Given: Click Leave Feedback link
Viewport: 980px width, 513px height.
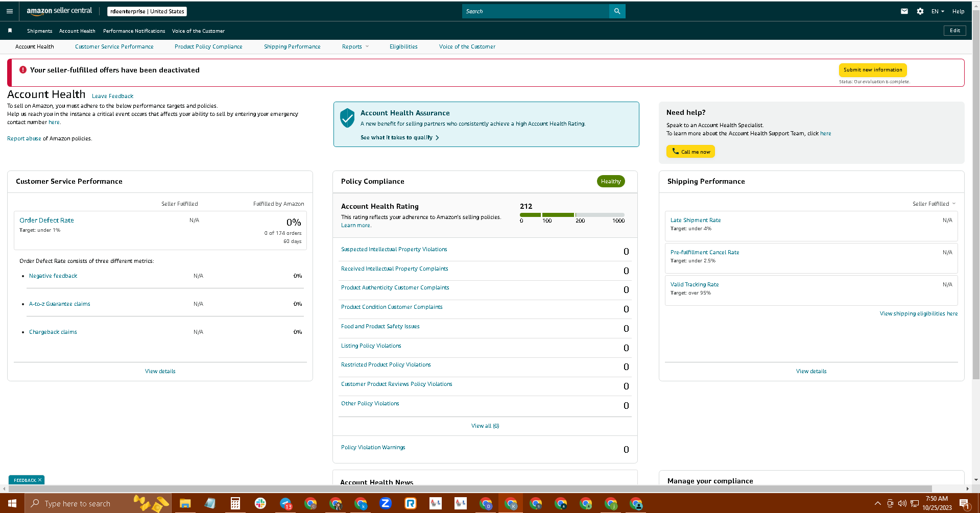Looking at the screenshot, I should [112, 96].
